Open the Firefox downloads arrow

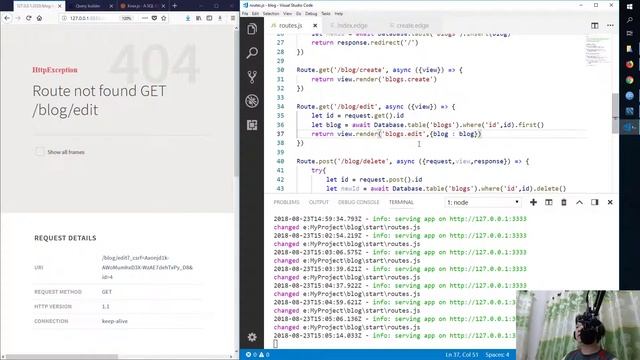(188, 18)
